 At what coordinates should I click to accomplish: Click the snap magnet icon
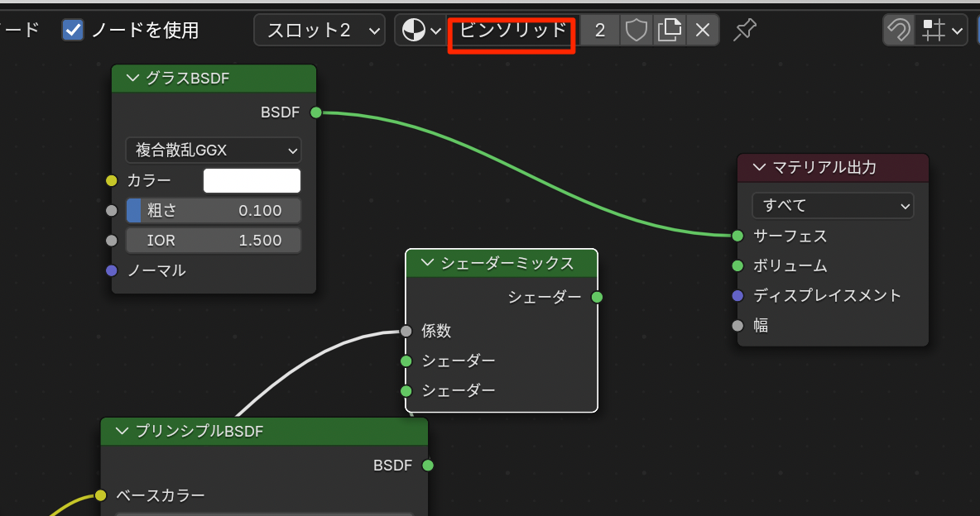click(898, 31)
